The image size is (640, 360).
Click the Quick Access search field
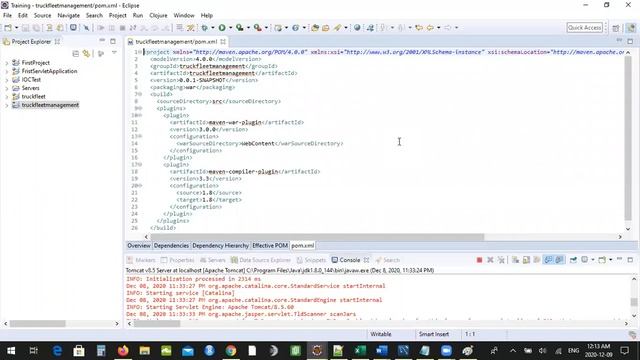tap(584, 28)
